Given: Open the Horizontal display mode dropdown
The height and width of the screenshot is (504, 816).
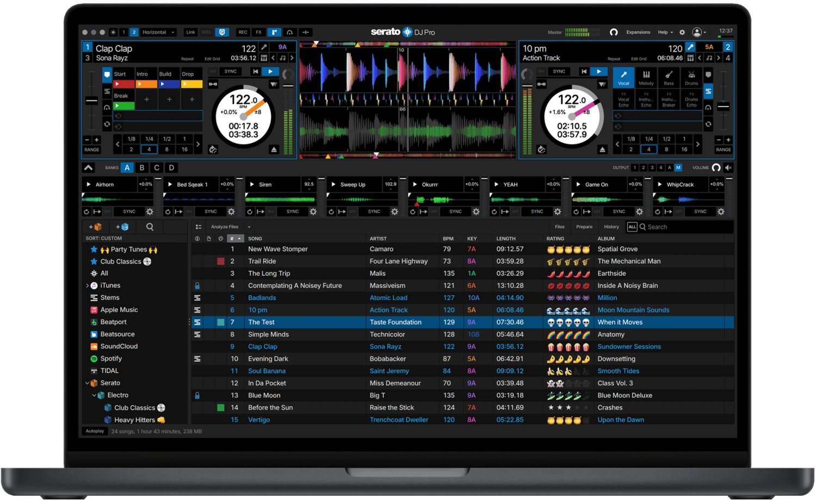Looking at the screenshot, I should pos(159,33).
